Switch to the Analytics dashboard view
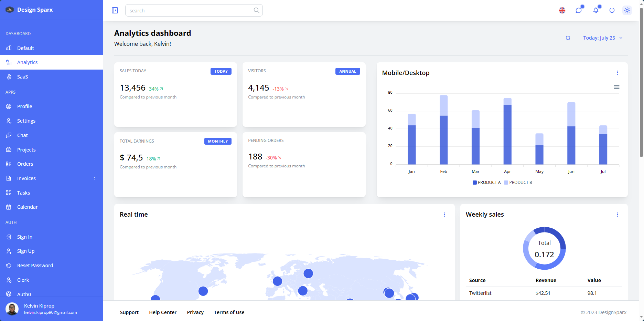The image size is (644, 321). coord(27,62)
